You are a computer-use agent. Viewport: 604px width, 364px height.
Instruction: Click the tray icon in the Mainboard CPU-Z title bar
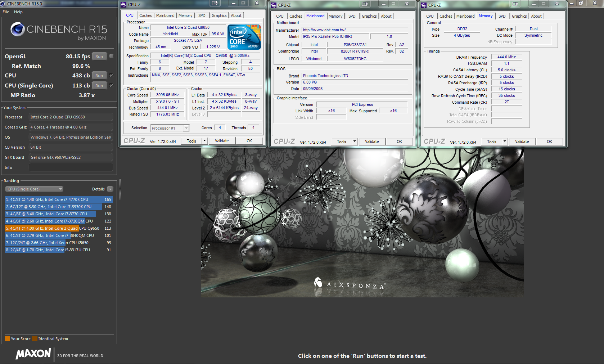click(x=365, y=4)
